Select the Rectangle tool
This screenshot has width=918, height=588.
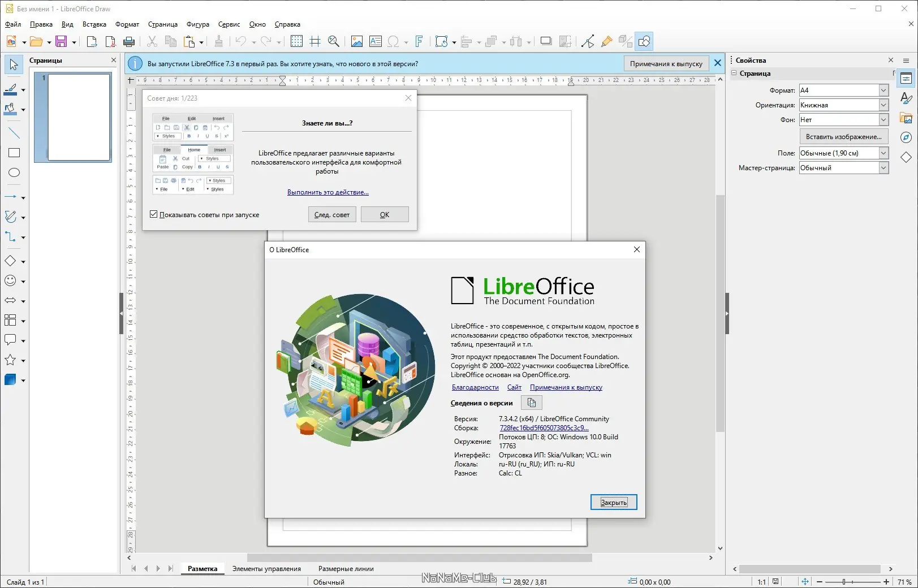pyautogui.click(x=14, y=153)
